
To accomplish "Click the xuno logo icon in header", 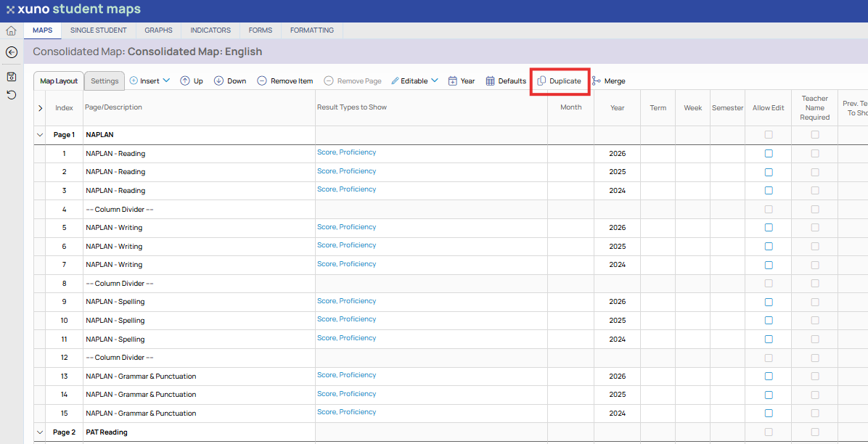I will tap(10, 10).
